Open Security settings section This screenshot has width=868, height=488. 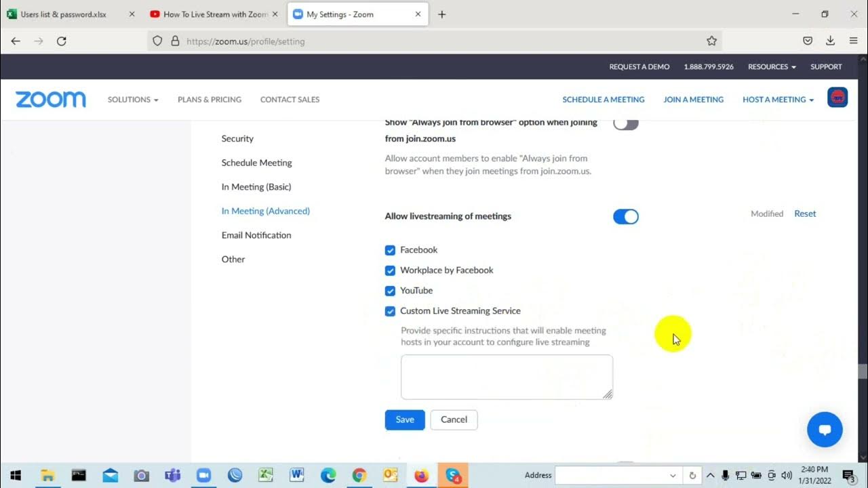pos(237,138)
